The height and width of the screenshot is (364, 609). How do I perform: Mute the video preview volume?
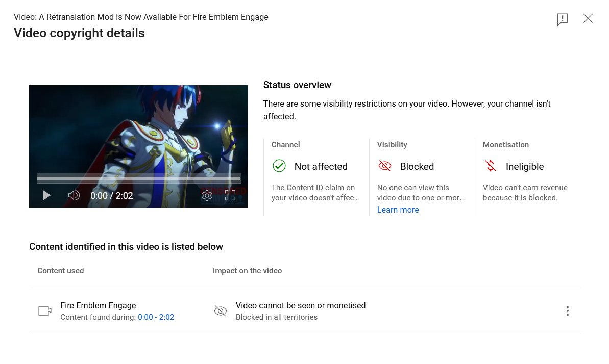(x=74, y=195)
